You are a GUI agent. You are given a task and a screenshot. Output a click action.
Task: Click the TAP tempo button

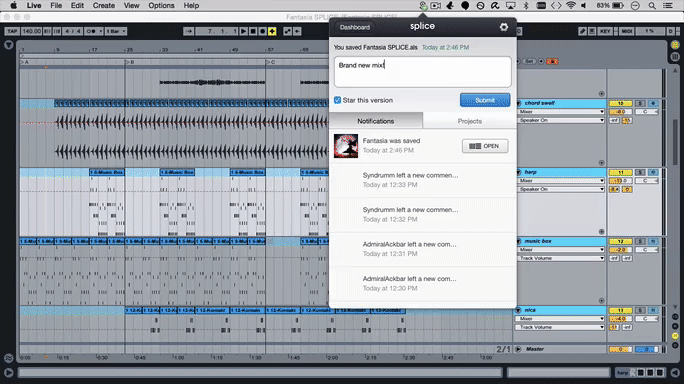tap(12, 31)
